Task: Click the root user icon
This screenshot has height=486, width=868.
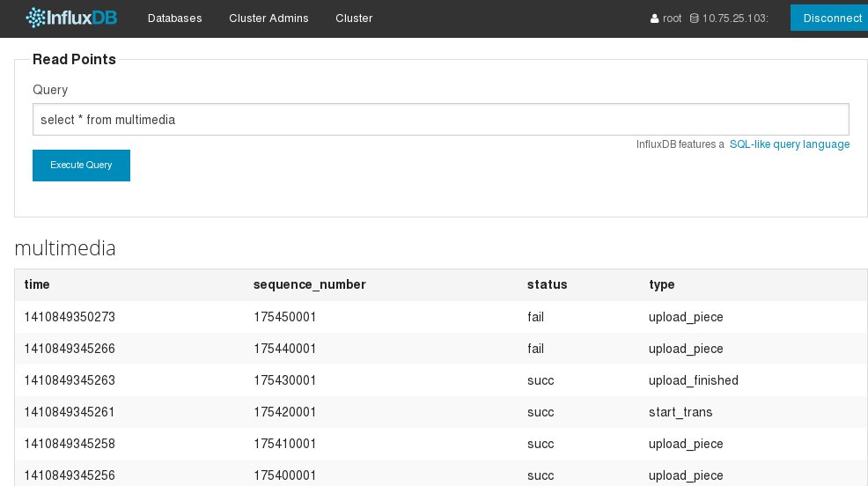Action: (x=654, y=18)
